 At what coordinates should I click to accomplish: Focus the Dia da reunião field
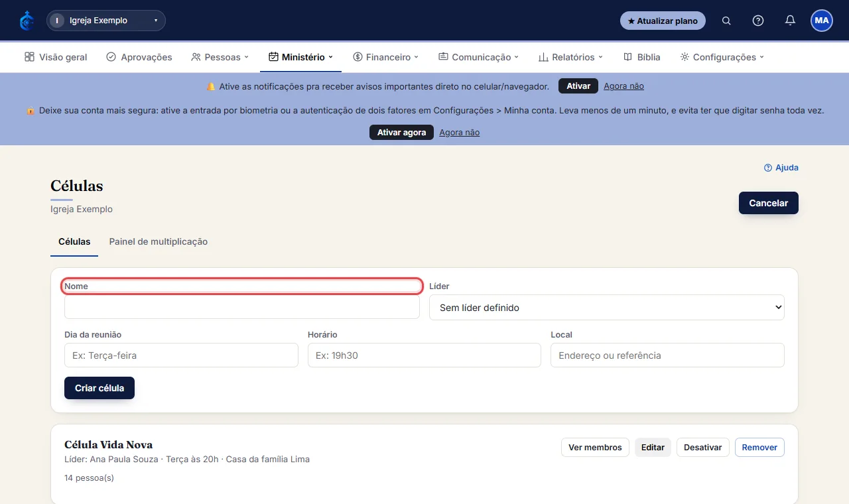pos(181,355)
